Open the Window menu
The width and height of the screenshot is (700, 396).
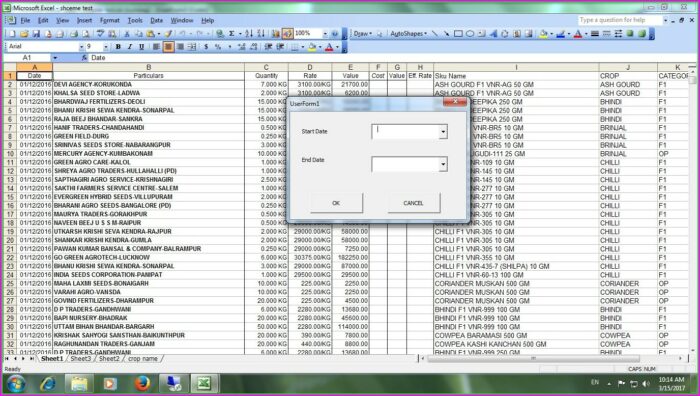(182, 20)
